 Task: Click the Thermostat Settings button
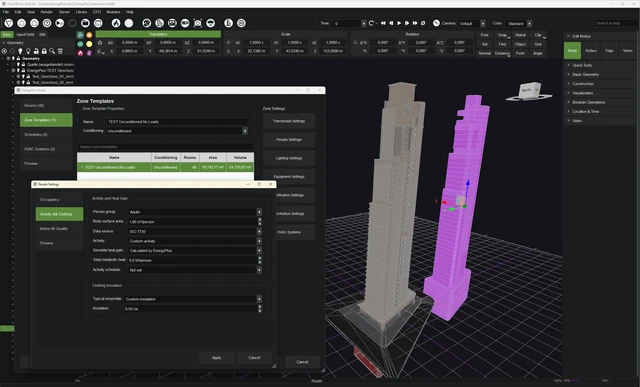pos(289,121)
